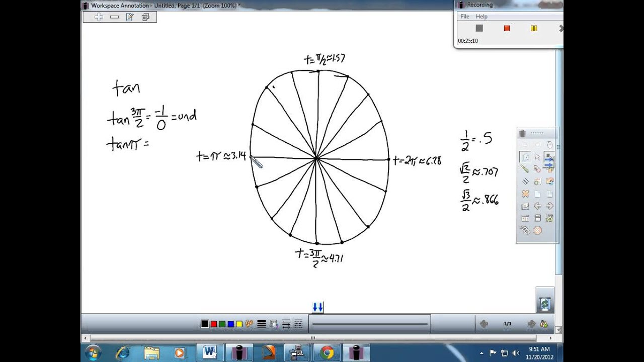Click the right arrow next page icon in toolbox
644x362 pixels.
tap(550, 206)
